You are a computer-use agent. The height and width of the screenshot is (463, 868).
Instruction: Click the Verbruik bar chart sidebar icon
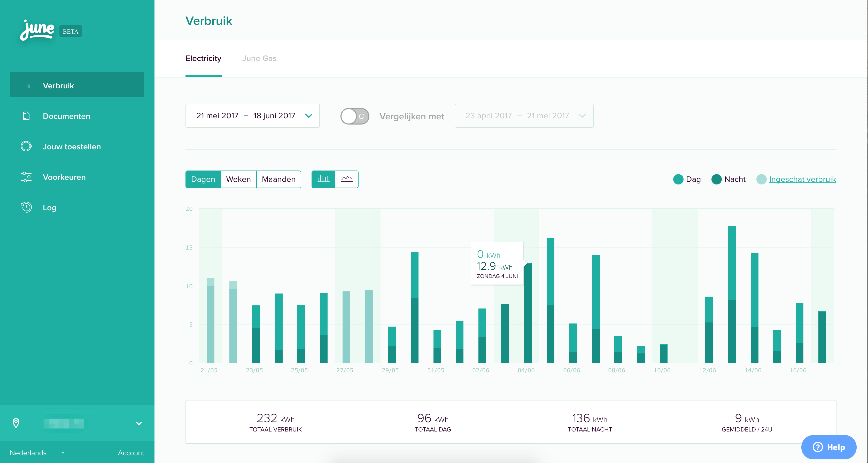point(27,86)
